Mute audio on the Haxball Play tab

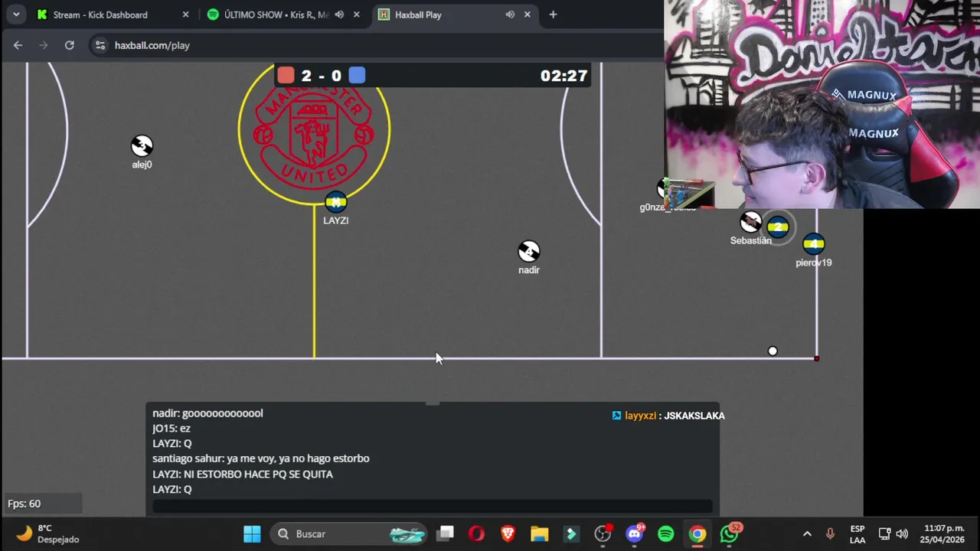click(510, 15)
